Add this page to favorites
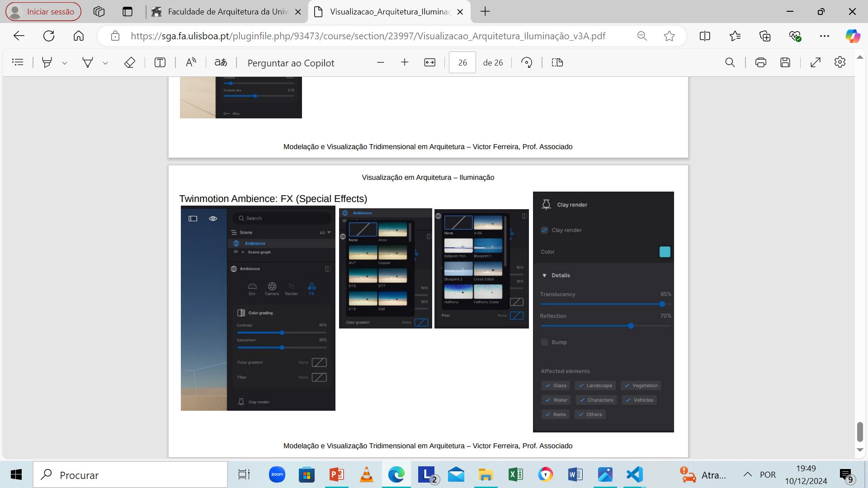This screenshot has height=488, width=868. (x=670, y=36)
